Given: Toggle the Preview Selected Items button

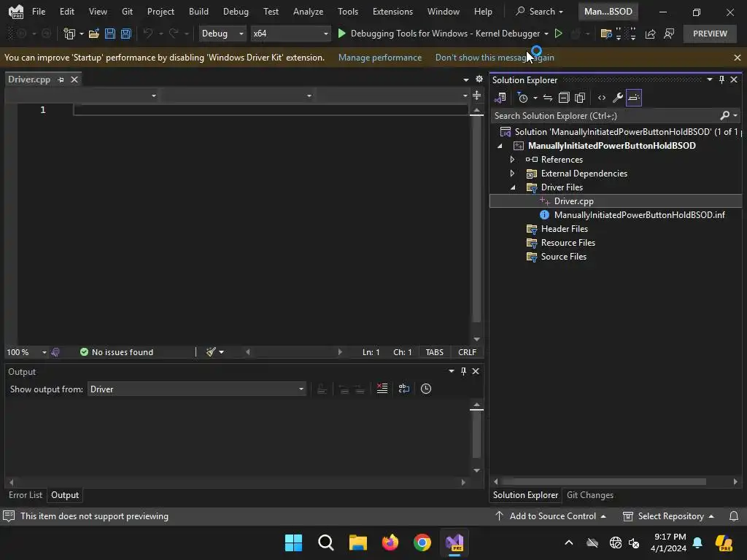Looking at the screenshot, I should point(634,98).
